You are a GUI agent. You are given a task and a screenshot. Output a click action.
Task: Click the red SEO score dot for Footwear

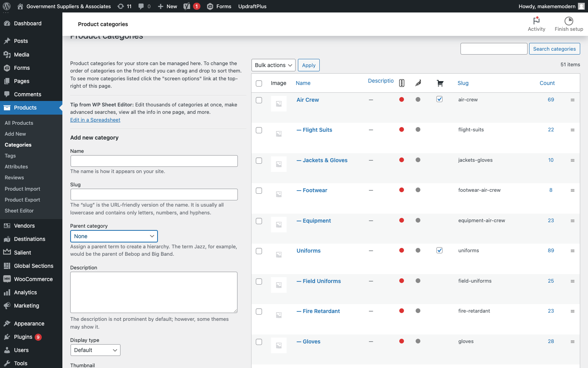[x=402, y=190]
